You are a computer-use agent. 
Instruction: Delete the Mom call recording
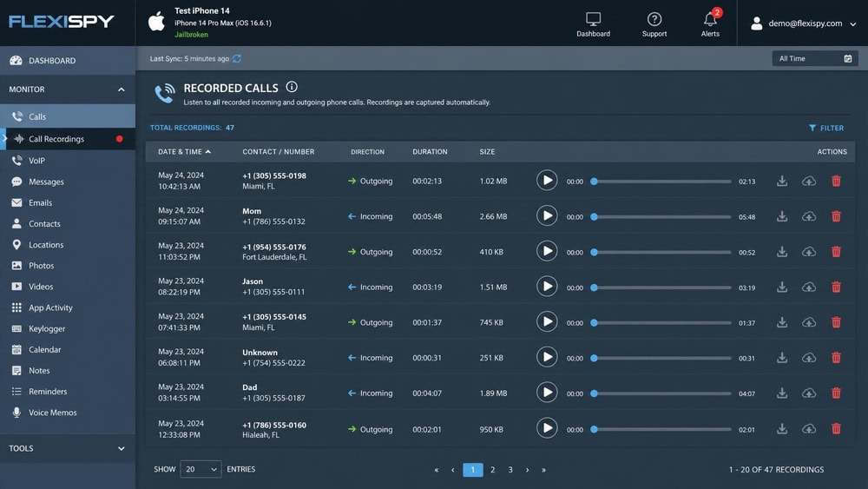coord(836,216)
